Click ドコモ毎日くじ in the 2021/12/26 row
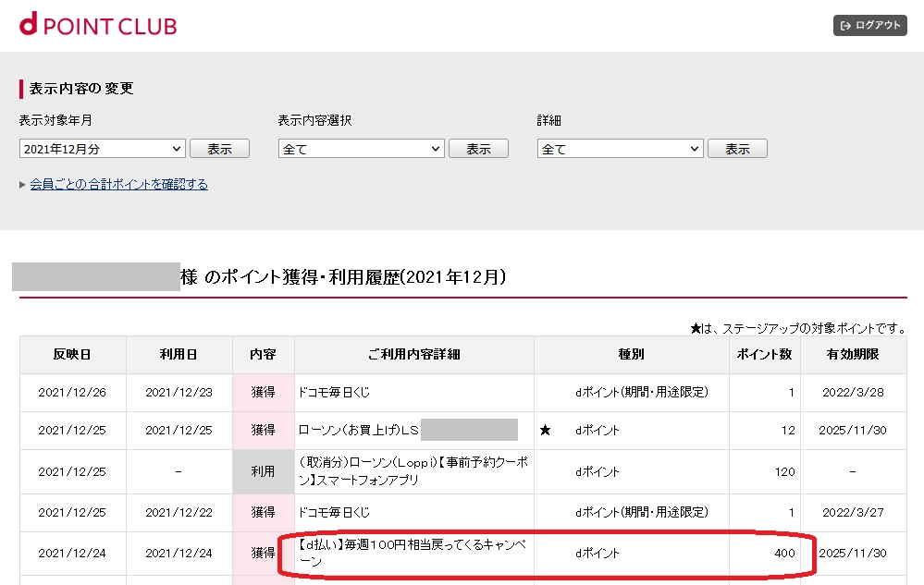Image resolution: width=924 pixels, height=585 pixels. pyautogui.click(x=334, y=393)
